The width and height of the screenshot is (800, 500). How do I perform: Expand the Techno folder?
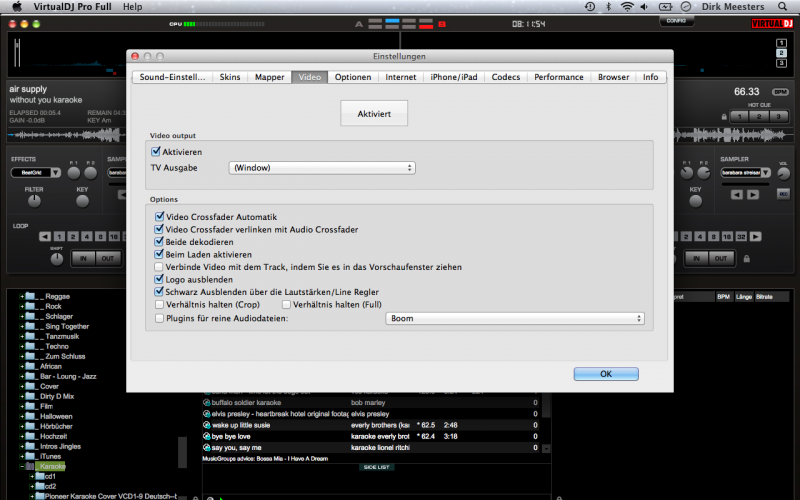tap(22, 346)
